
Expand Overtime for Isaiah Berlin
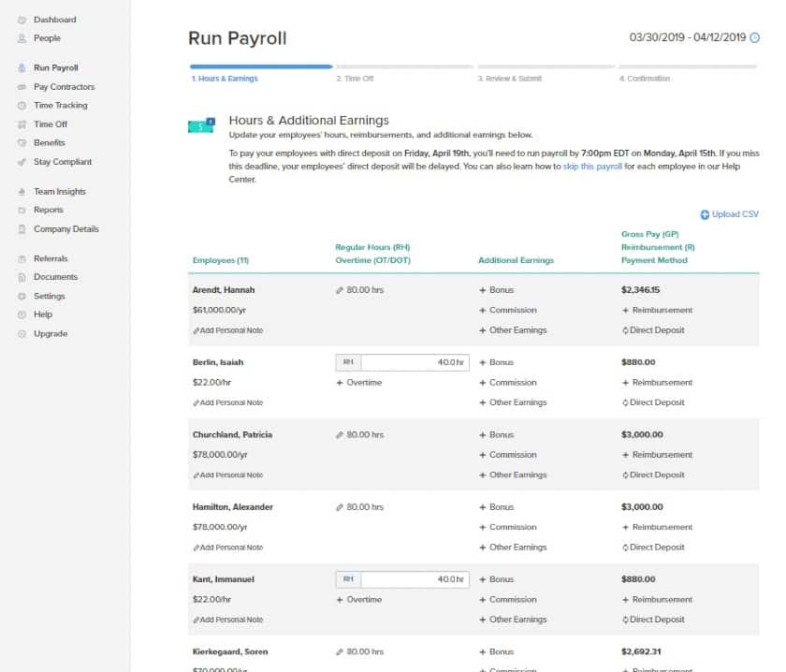pyautogui.click(x=359, y=383)
